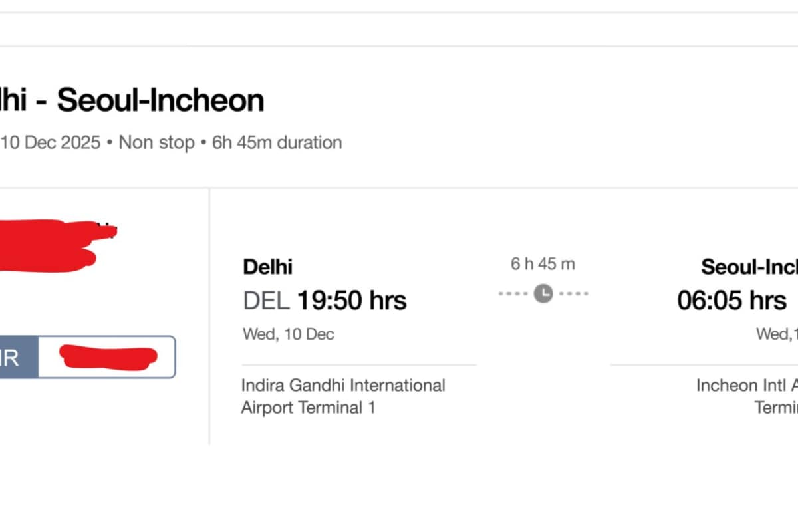Click the blue badge beside redacted field
Viewport: 798px width, 532px height.
pyautogui.click(x=17, y=357)
